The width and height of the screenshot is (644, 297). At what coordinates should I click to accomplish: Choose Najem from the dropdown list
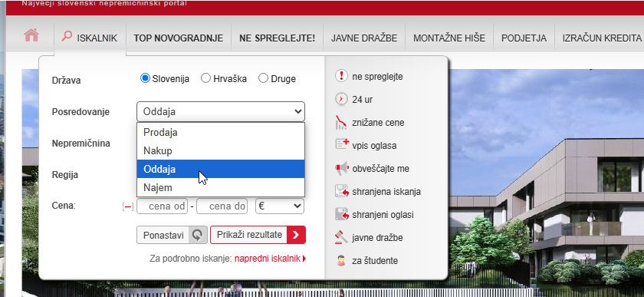pos(221,187)
